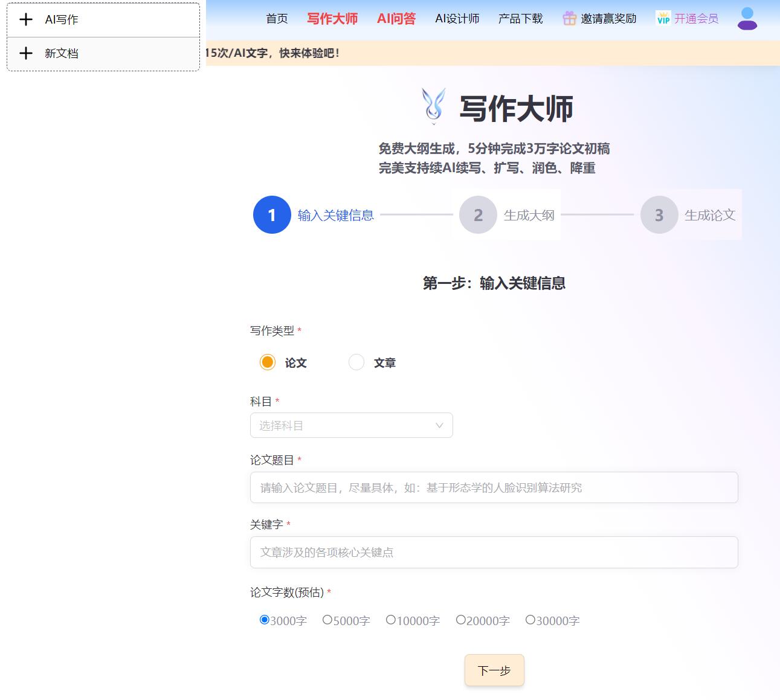Click the 下一步 button
Viewport: 780px width, 700px height.
point(494,670)
